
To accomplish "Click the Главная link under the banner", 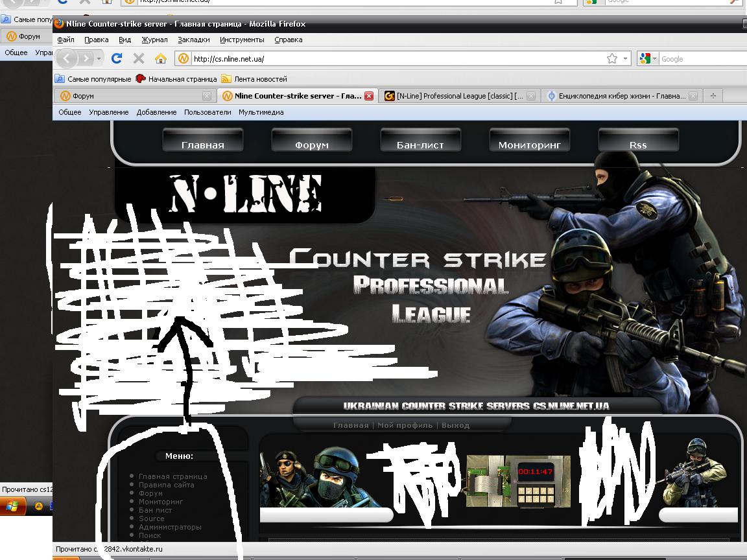I will pyautogui.click(x=351, y=425).
